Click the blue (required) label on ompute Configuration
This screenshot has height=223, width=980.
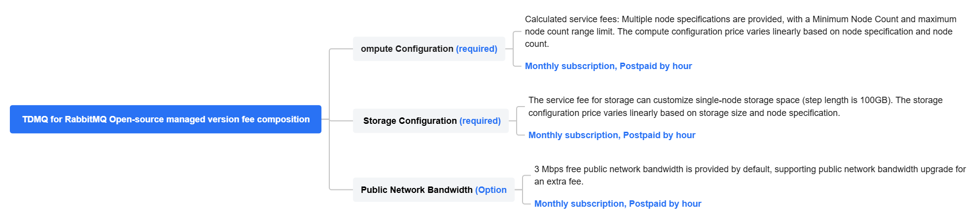[477, 49]
